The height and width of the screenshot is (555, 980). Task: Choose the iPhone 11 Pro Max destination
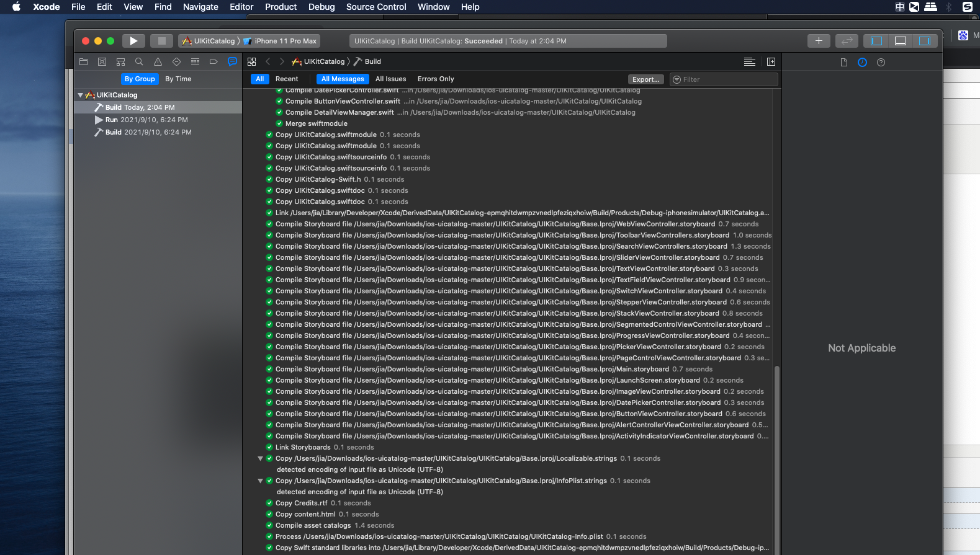coord(281,41)
